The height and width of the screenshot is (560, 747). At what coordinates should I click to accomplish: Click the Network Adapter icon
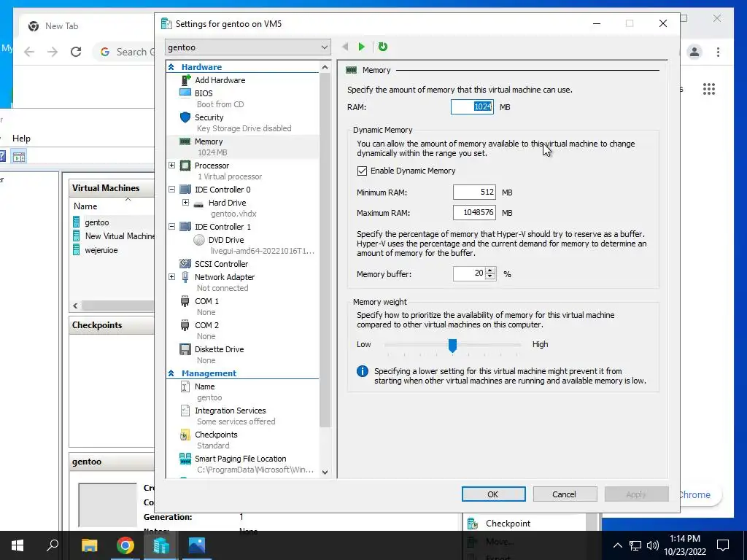click(x=185, y=276)
